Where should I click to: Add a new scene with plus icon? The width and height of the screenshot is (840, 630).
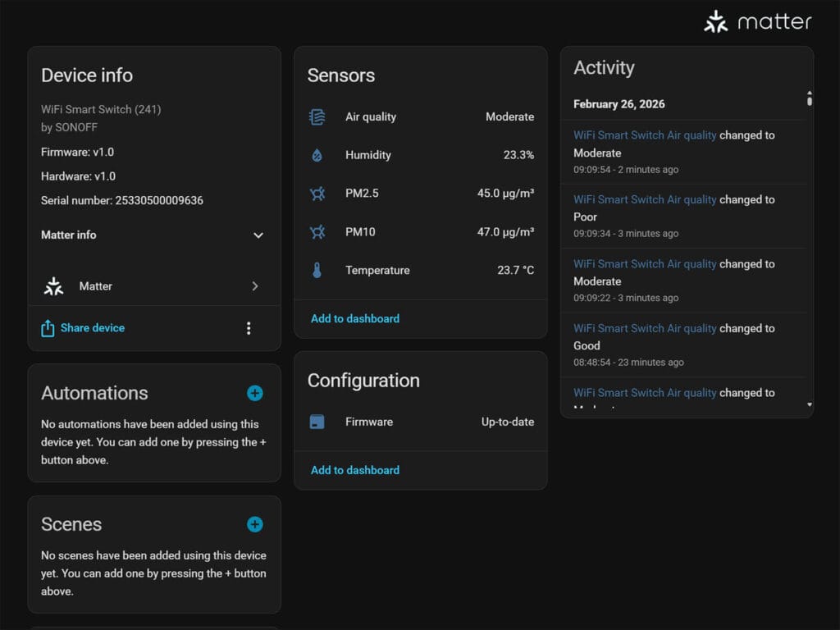pyautogui.click(x=255, y=524)
